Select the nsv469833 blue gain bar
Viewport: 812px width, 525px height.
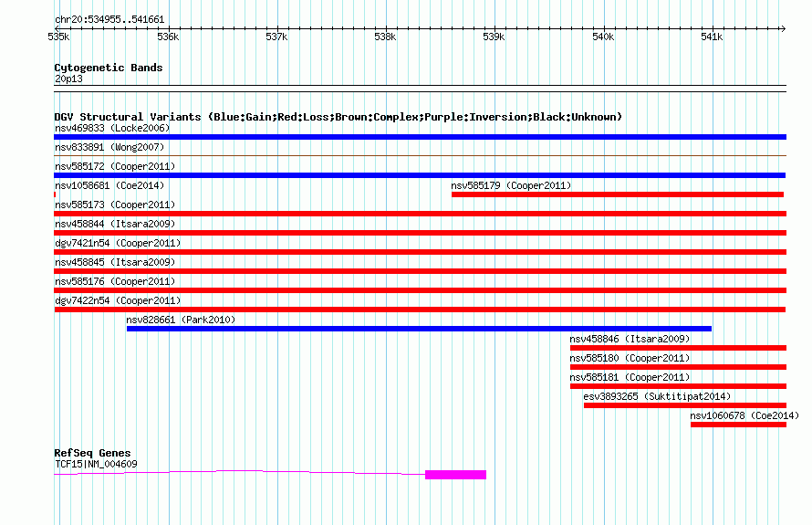(420, 137)
